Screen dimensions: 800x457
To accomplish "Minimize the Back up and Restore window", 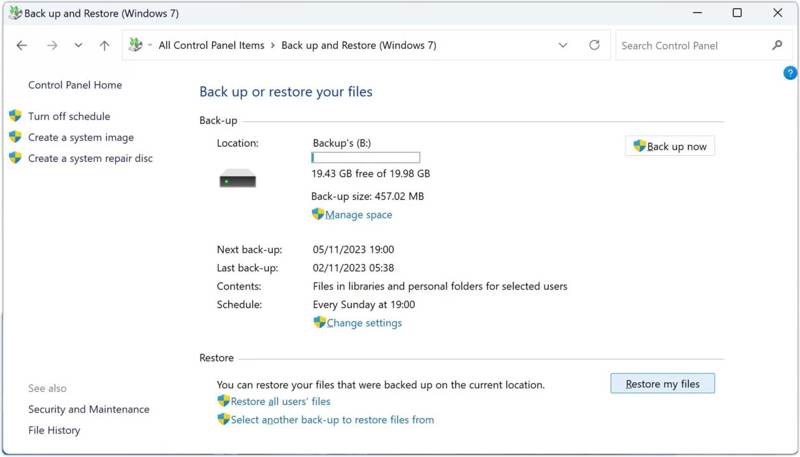I will point(697,13).
